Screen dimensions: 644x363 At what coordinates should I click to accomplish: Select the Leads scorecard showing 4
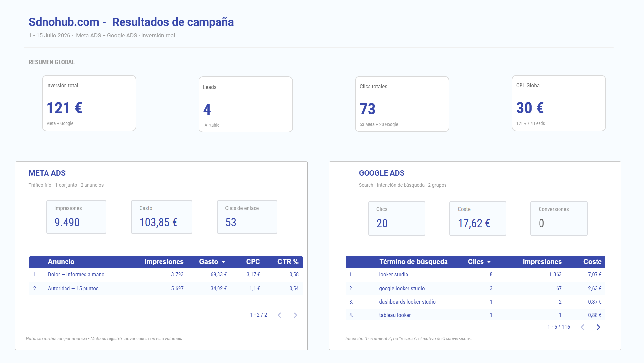(246, 105)
